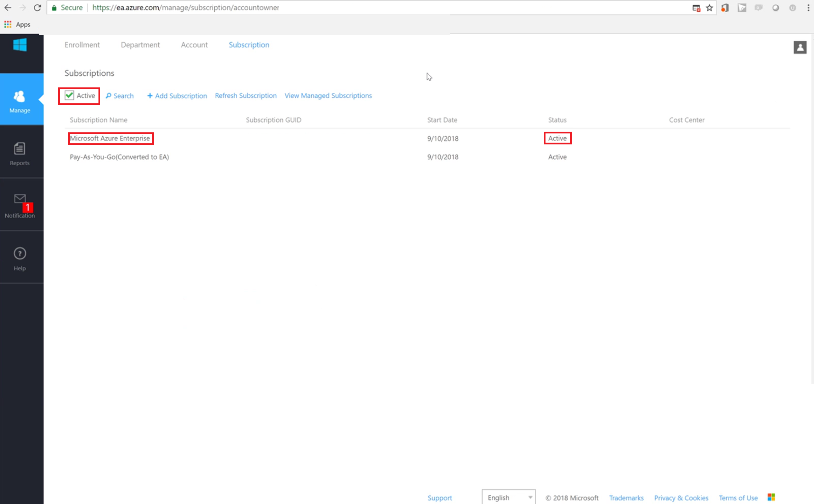Select the Microsoft Azure Enterprise subscription row
This screenshot has height=504, width=814.
110,138
